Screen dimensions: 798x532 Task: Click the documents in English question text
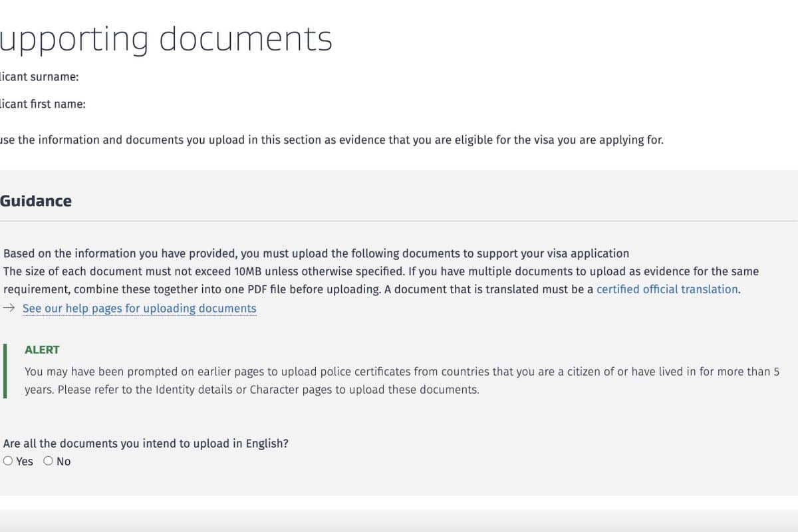click(x=146, y=444)
